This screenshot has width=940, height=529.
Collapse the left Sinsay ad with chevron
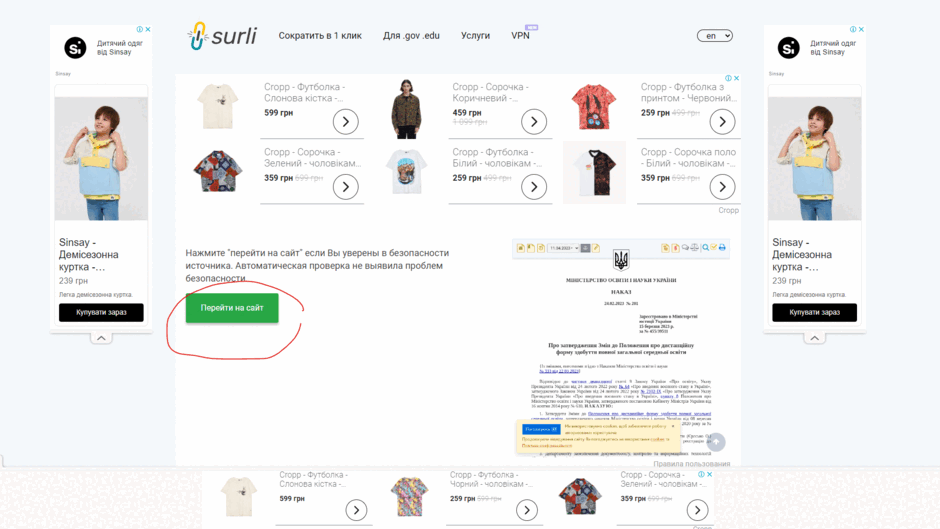(x=101, y=338)
